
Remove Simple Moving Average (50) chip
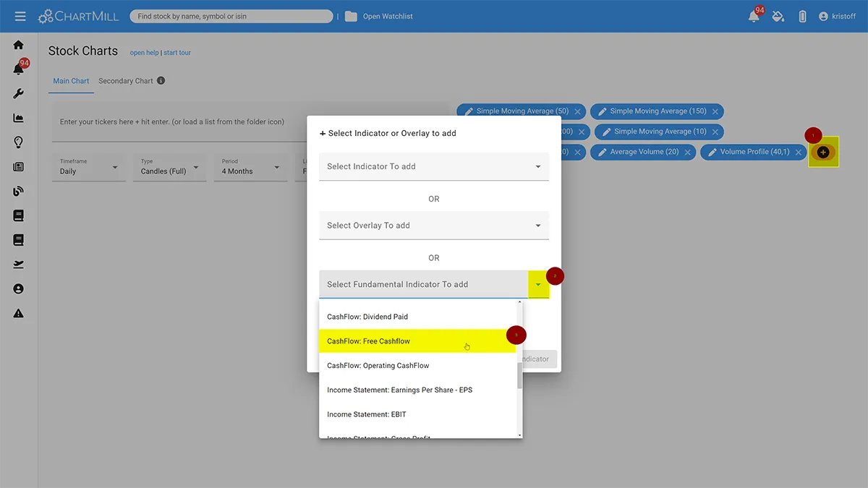pos(577,111)
